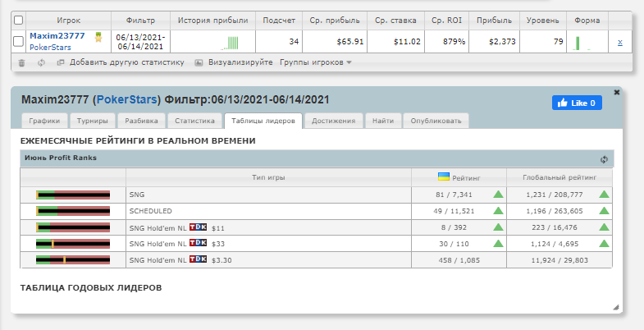Viewport: 644px width, 330px height.
Task: Click the Тип игры column header
Action: tap(268, 177)
